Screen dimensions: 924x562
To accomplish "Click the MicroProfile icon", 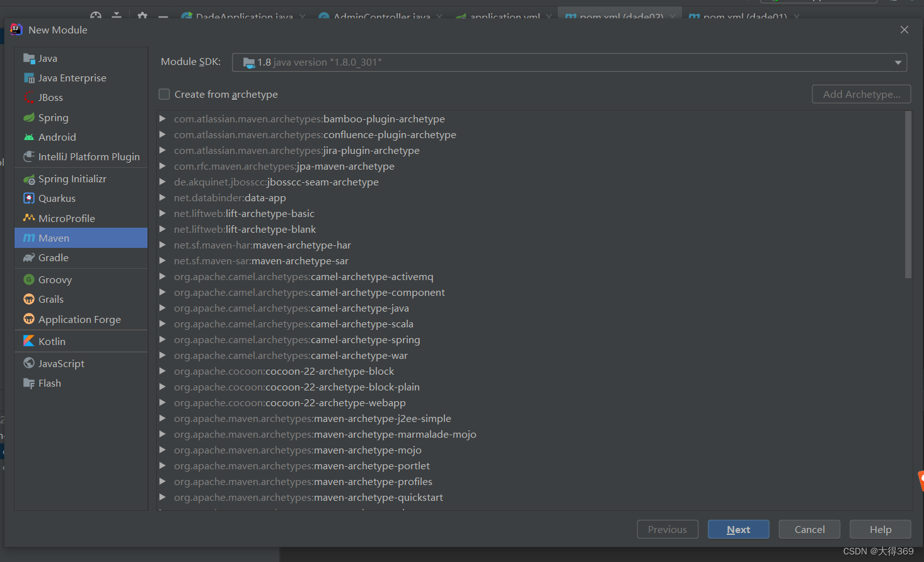I will pos(29,218).
